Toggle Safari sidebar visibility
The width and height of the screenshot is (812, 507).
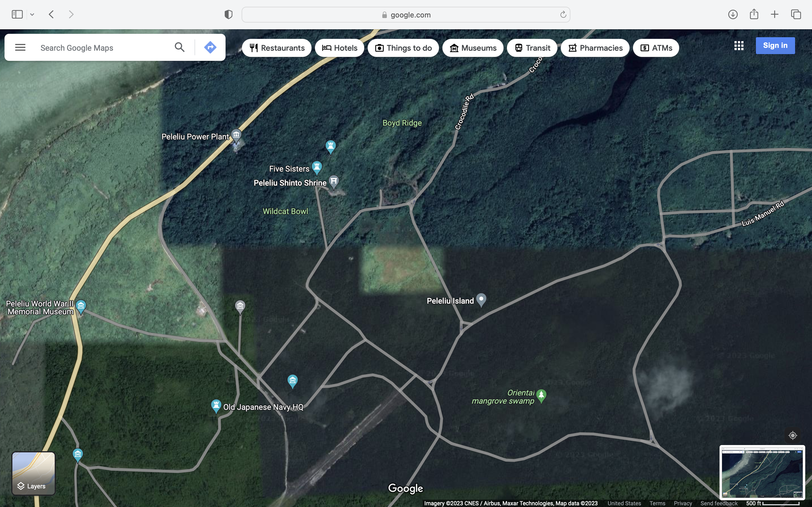click(x=17, y=14)
